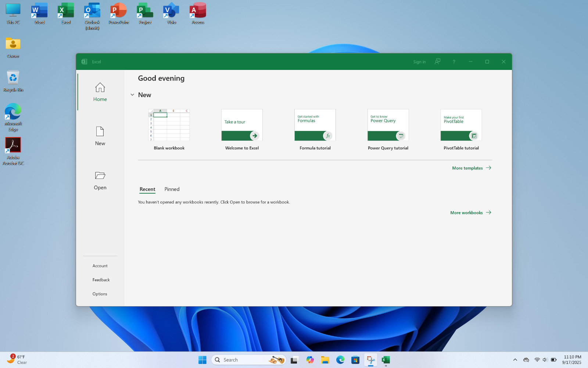Open Options in the sidebar

coord(100,294)
